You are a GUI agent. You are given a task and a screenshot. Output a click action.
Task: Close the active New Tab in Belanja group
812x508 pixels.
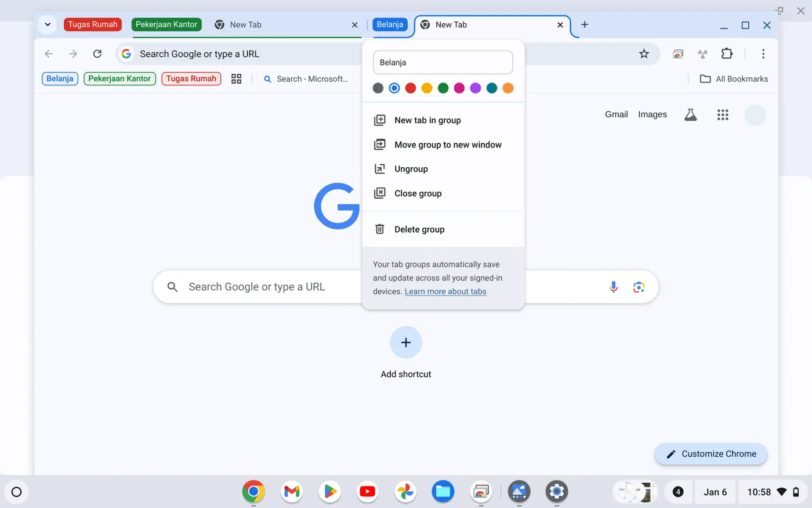tap(560, 25)
